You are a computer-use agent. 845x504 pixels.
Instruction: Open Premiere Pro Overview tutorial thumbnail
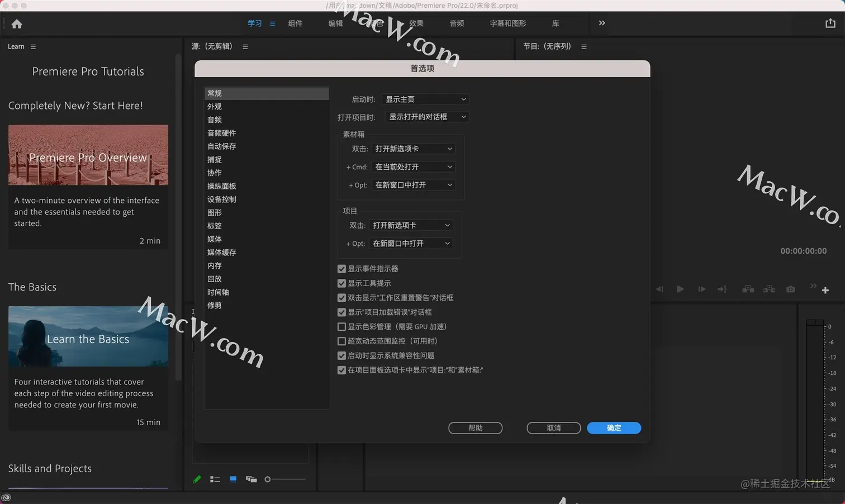coord(88,155)
